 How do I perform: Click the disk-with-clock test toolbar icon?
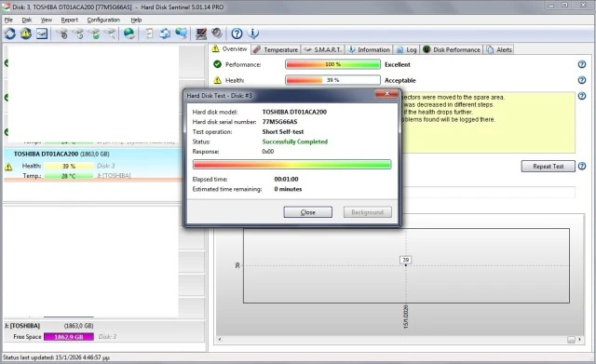pos(78,34)
